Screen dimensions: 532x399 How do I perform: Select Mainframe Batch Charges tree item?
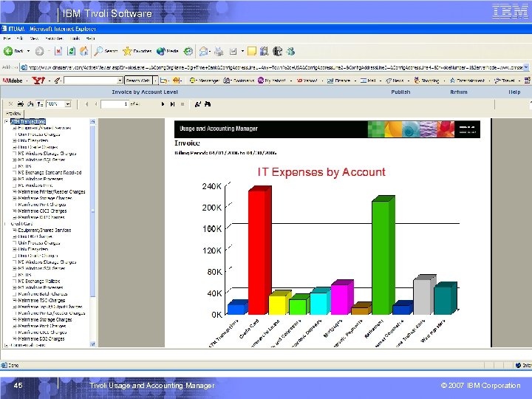tap(43, 294)
